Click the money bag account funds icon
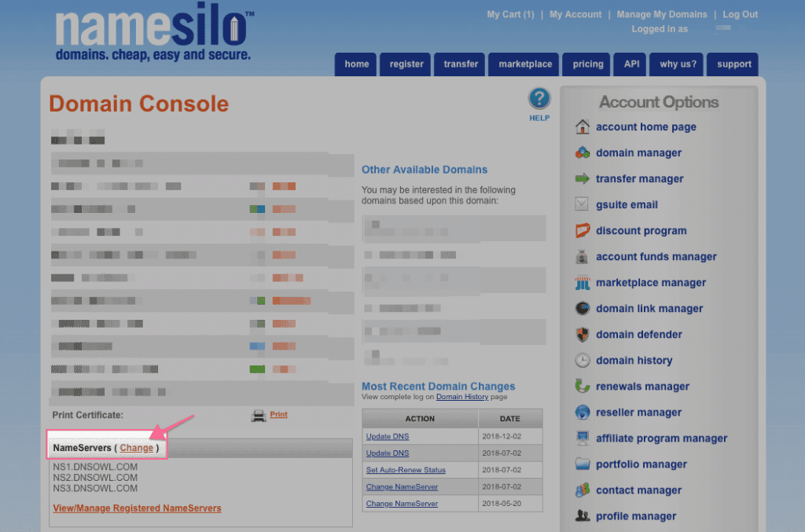The height and width of the screenshot is (532, 805). [x=582, y=256]
